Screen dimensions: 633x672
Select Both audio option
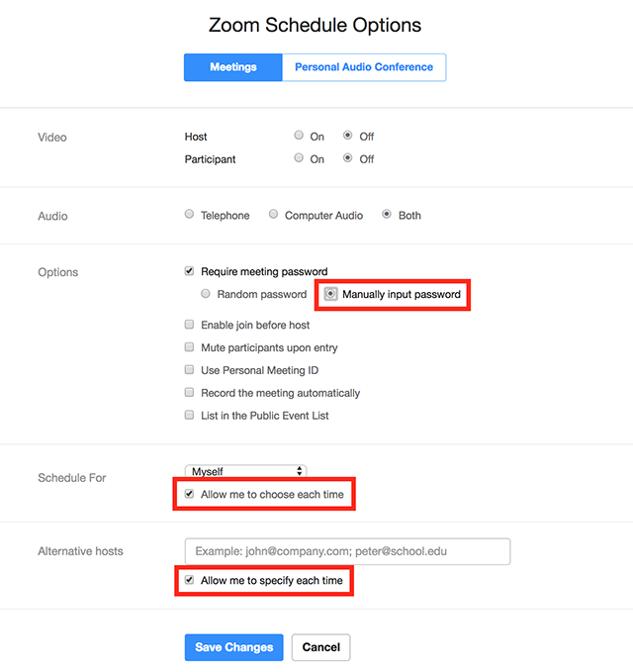(387, 214)
